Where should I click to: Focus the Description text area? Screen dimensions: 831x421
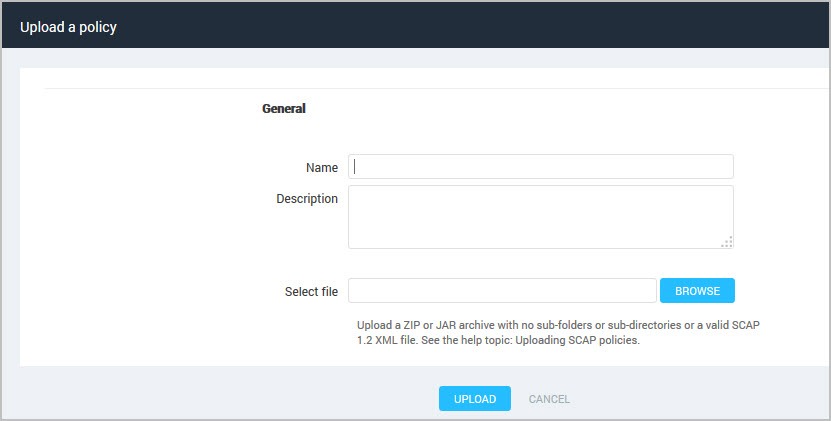click(541, 217)
